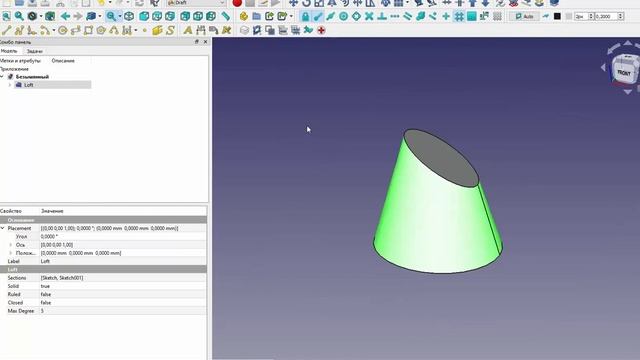Screen dimensions: 640x360
Task: Set the bottom view cube icon
Action: click(198, 16)
